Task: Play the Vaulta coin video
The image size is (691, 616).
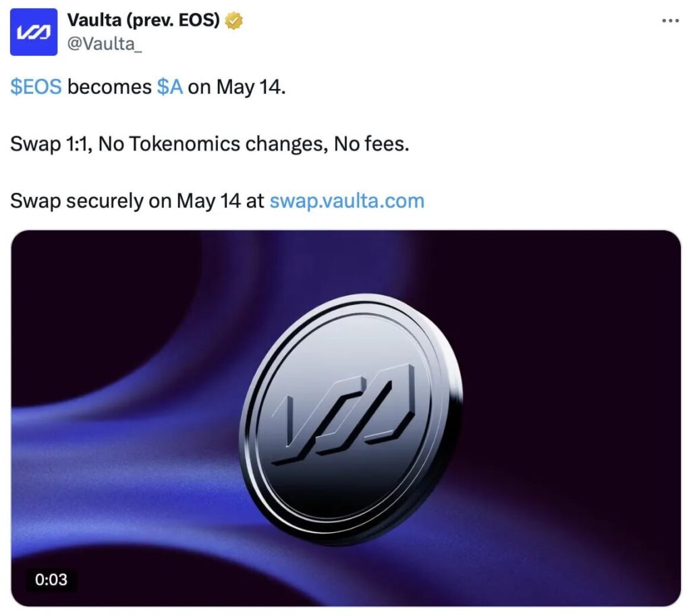Action: click(346, 418)
